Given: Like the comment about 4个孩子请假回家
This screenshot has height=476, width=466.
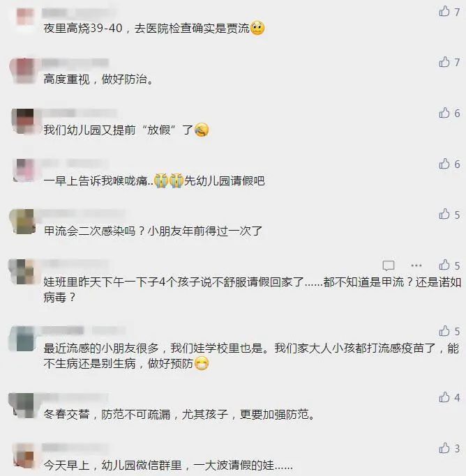Looking at the screenshot, I should click(444, 266).
